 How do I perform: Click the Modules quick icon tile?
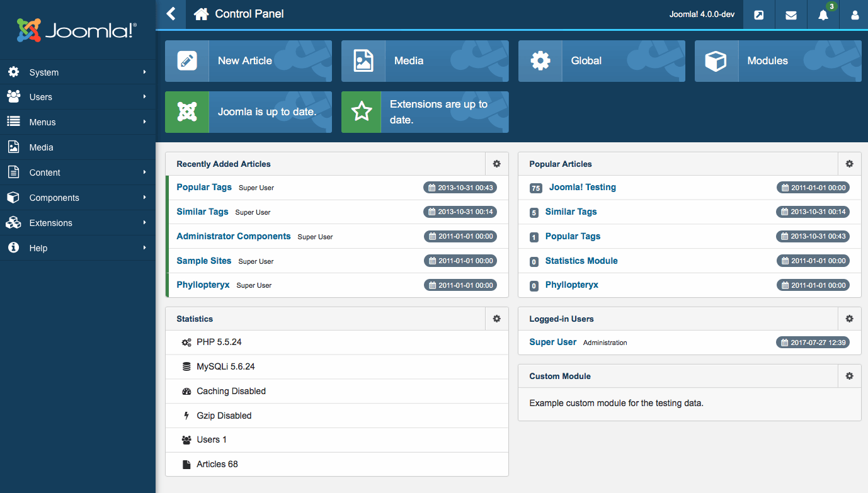777,61
